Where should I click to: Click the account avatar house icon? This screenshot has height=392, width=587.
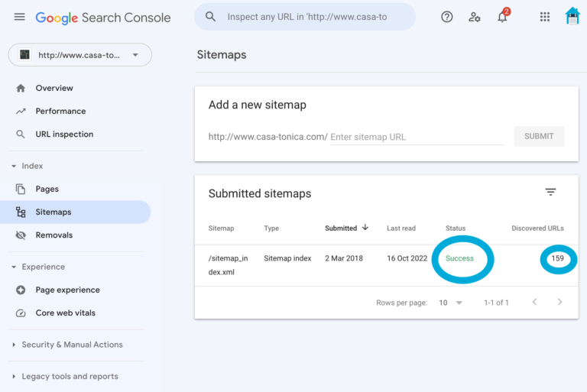tap(572, 16)
